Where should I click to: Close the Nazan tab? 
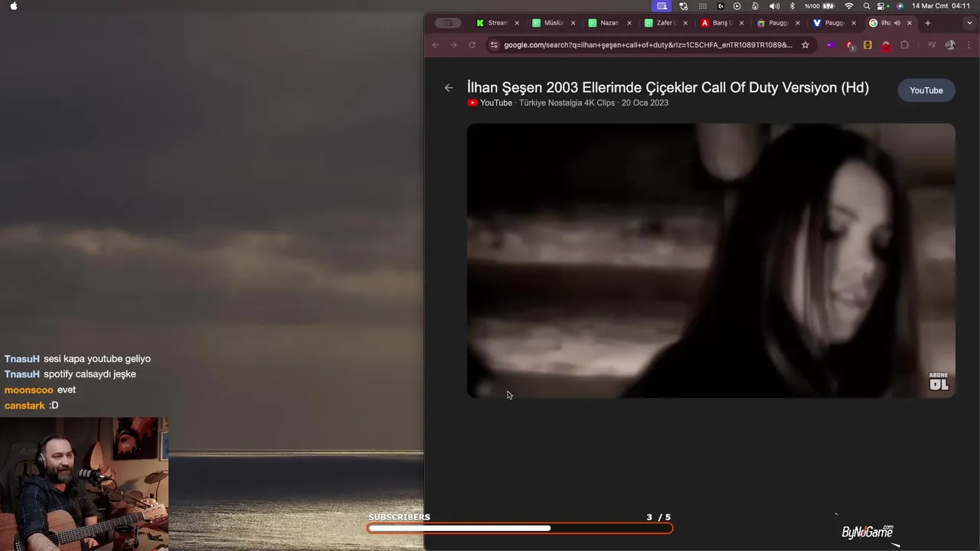coord(629,23)
